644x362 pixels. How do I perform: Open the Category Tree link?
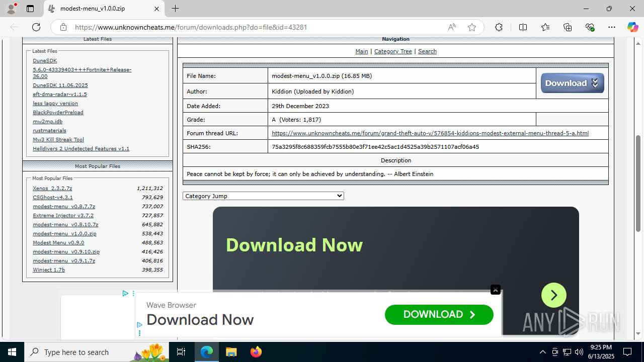pos(393,51)
